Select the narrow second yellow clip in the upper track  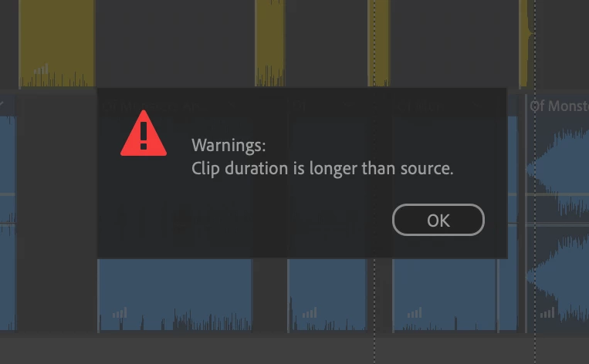[x=269, y=43]
